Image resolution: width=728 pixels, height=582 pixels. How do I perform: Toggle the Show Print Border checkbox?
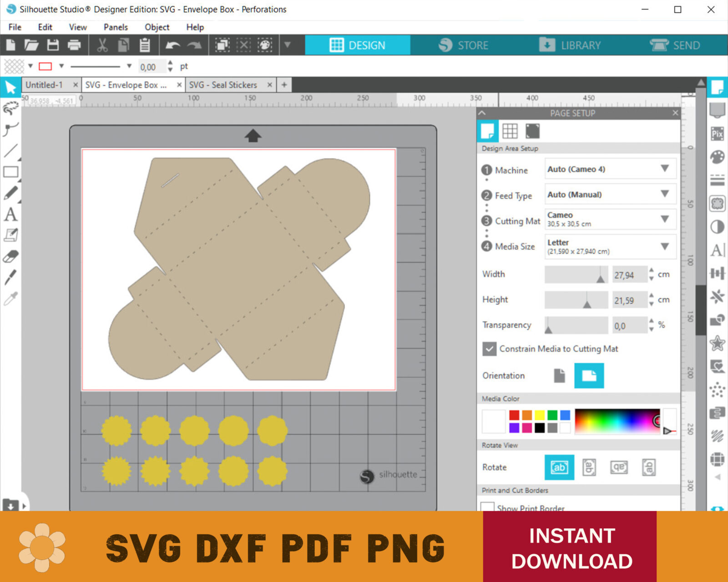coord(487,507)
